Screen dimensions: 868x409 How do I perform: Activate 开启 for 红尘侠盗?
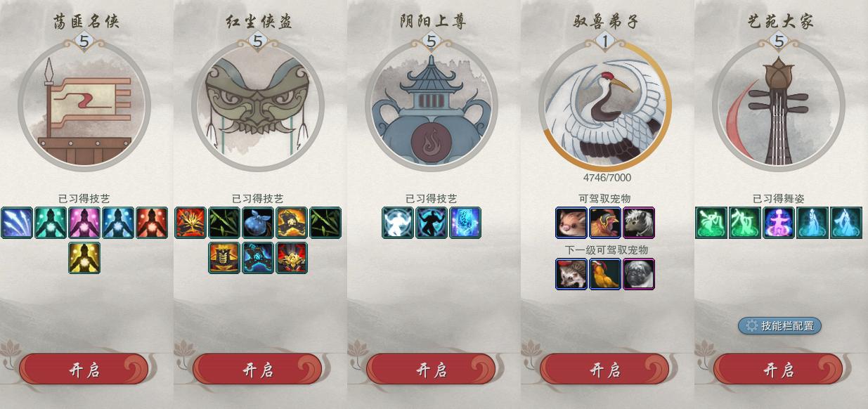[257, 370]
